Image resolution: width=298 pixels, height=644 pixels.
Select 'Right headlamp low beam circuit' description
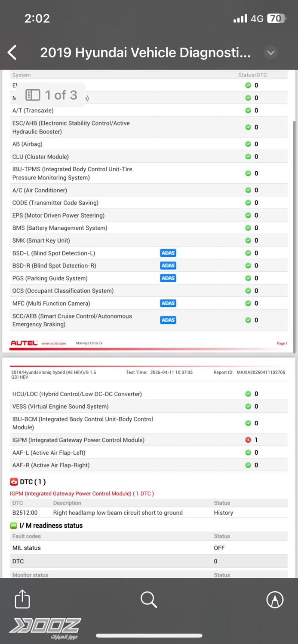[118, 513]
